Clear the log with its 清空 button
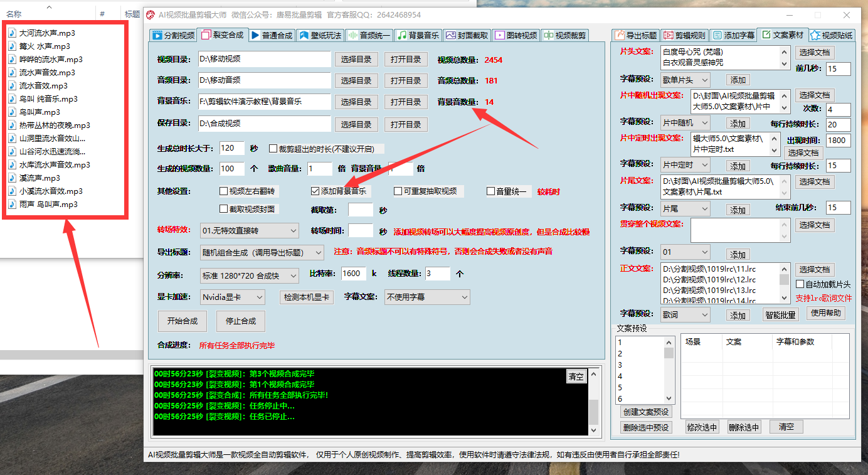Viewport: 868px width, 475px height. [576, 376]
